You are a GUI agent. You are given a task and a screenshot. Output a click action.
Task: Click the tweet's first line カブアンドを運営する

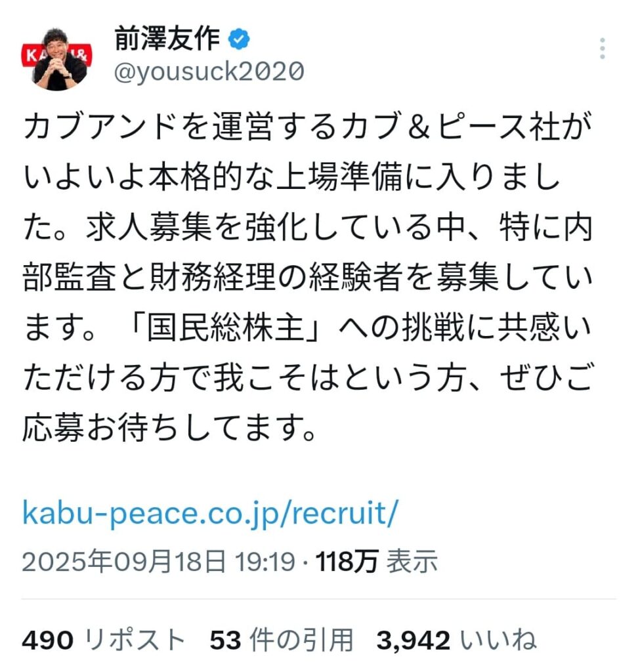pyautogui.click(x=180, y=127)
